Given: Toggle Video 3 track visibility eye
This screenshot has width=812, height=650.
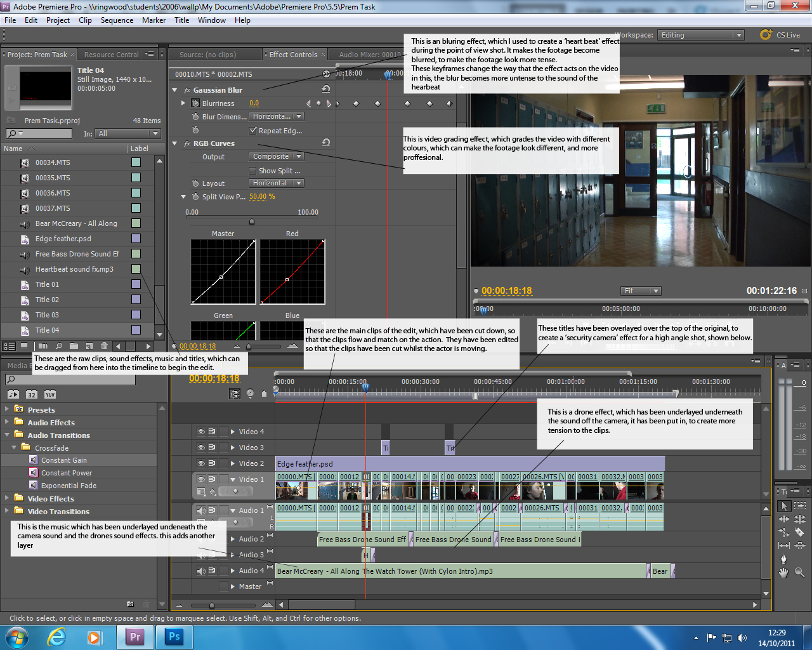Looking at the screenshot, I should (201, 448).
